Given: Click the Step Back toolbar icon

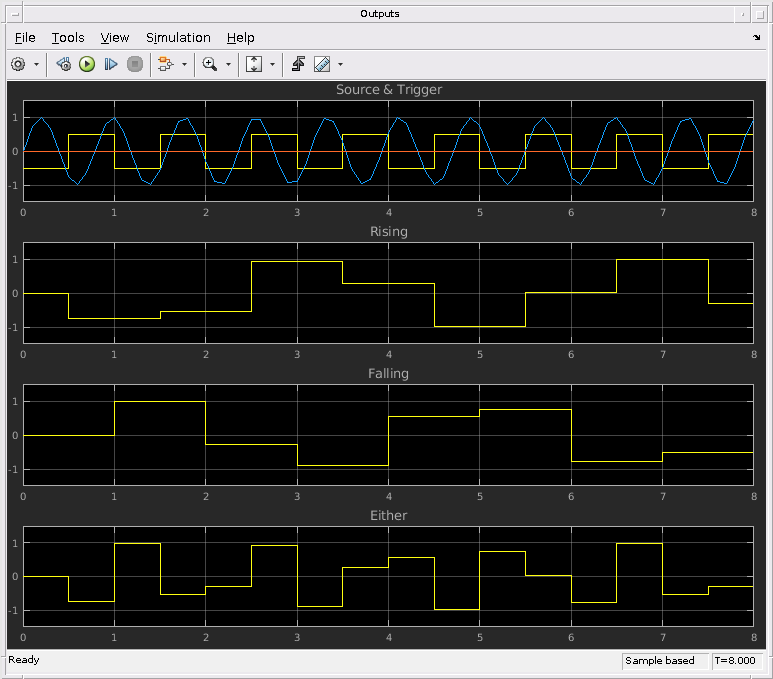Looking at the screenshot, I should pos(63,64).
